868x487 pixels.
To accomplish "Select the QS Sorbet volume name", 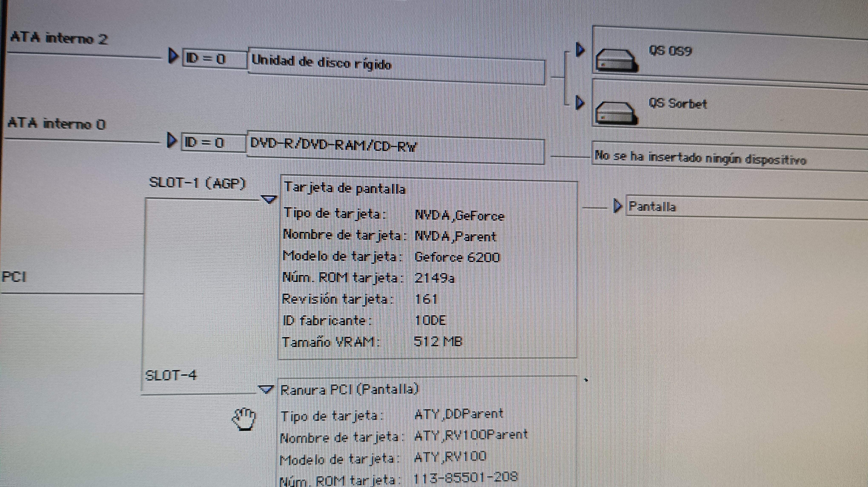I will coord(678,103).
